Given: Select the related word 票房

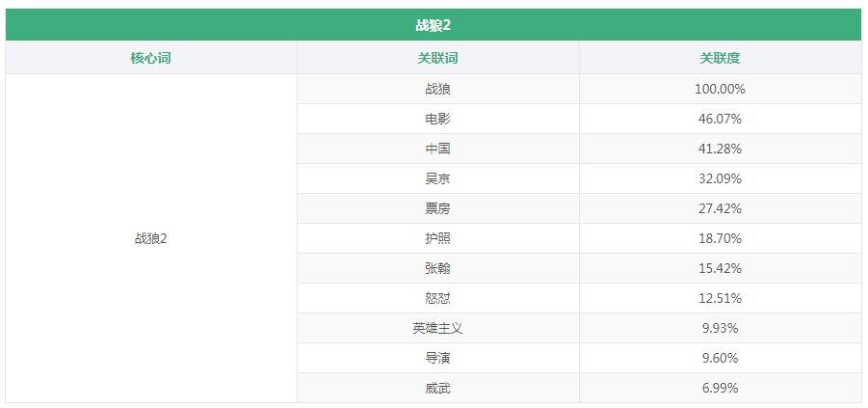Looking at the screenshot, I should (437, 208).
